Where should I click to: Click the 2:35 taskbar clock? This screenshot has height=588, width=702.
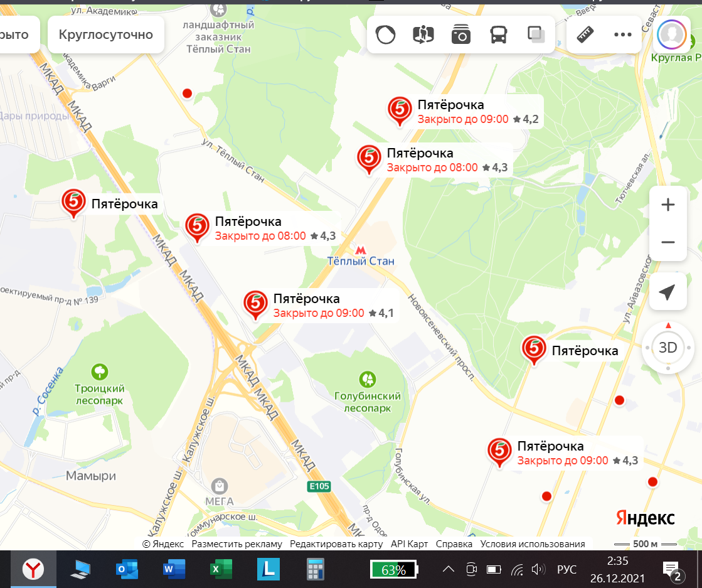(618, 560)
